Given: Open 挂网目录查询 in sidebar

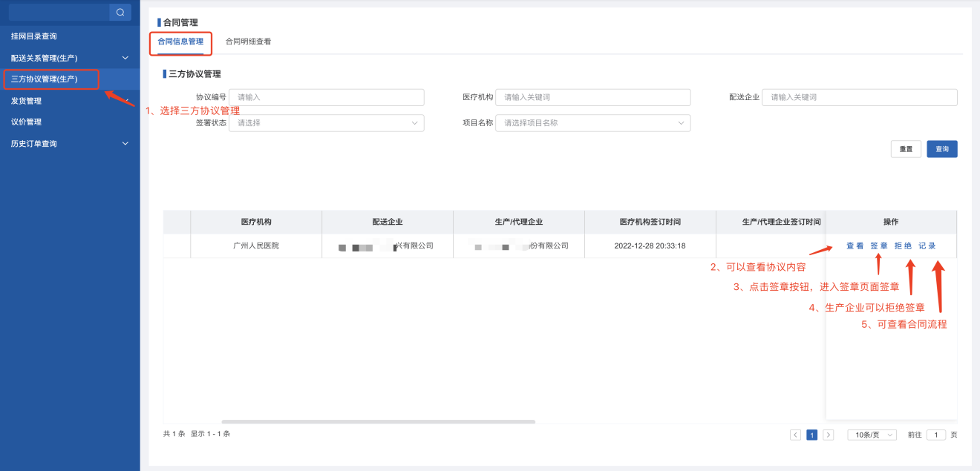Looking at the screenshot, I should tap(34, 36).
